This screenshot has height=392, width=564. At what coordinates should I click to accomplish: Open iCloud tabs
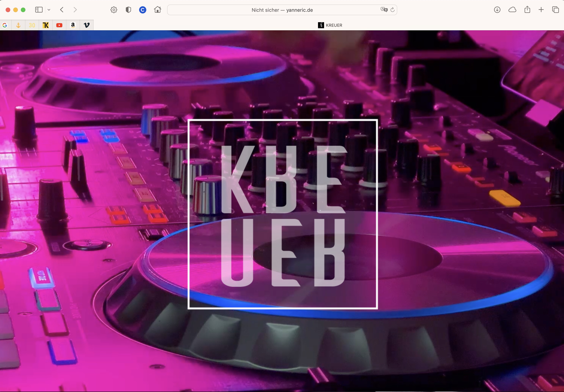(512, 10)
